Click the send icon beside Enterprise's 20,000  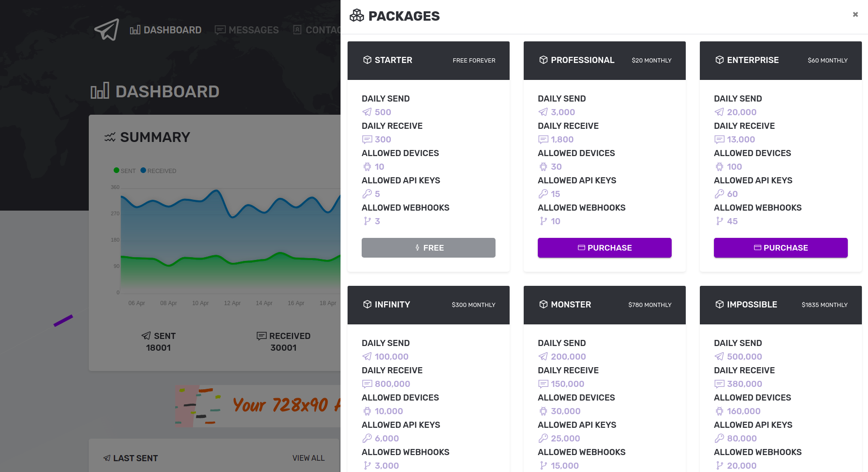[719, 112]
